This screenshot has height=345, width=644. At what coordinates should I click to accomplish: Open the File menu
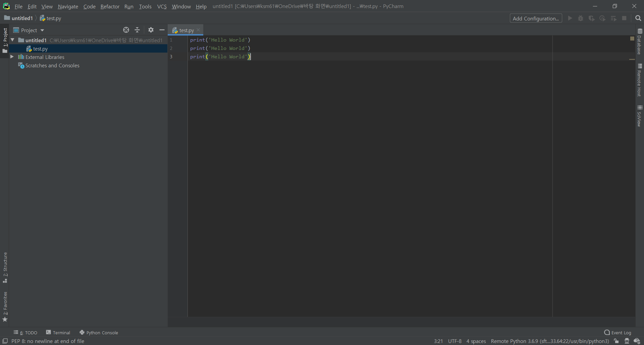[x=18, y=6]
